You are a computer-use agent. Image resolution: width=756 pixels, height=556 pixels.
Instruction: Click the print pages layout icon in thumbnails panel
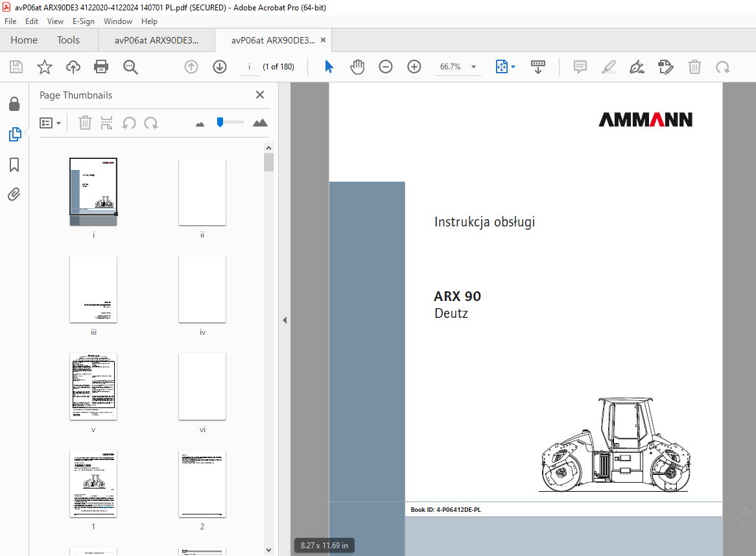[x=106, y=123]
